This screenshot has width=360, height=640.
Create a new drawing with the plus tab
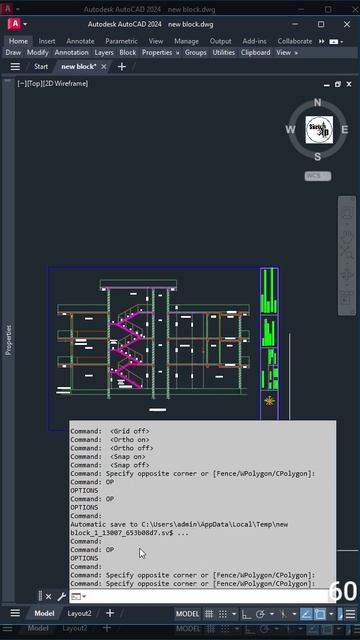click(x=122, y=67)
